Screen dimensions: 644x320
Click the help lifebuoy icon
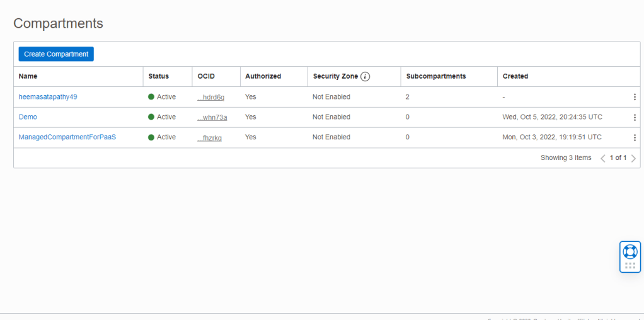click(630, 252)
